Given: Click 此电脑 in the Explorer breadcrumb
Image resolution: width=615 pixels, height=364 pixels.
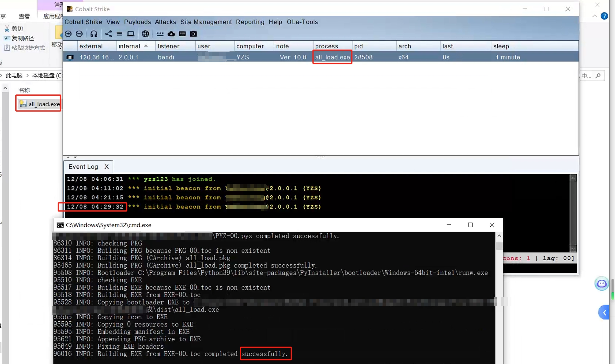Looking at the screenshot, I should coord(14,76).
